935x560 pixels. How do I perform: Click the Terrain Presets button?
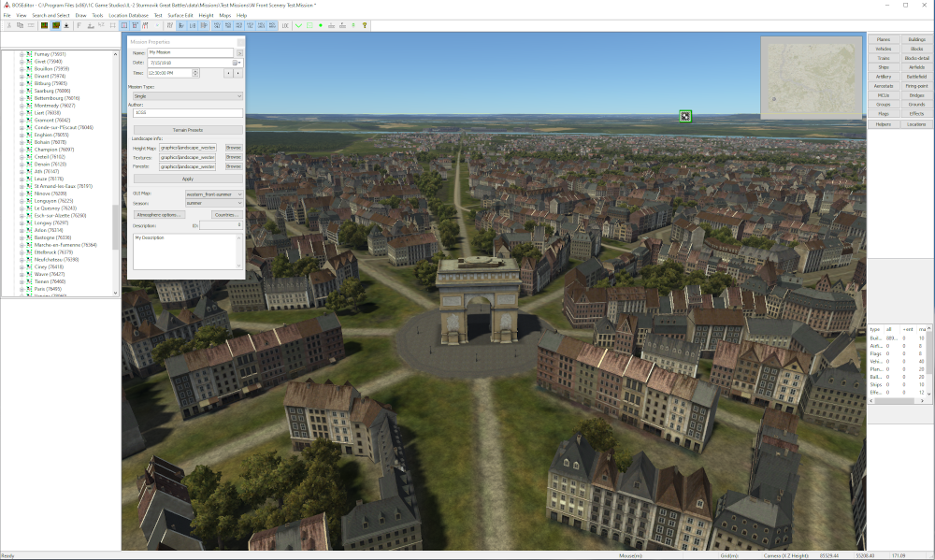186,130
